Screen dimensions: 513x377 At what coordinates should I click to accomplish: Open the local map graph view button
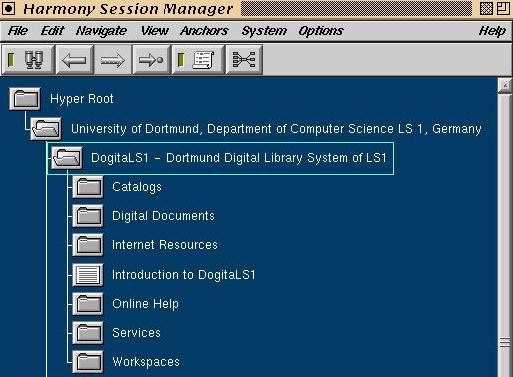(244, 60)
